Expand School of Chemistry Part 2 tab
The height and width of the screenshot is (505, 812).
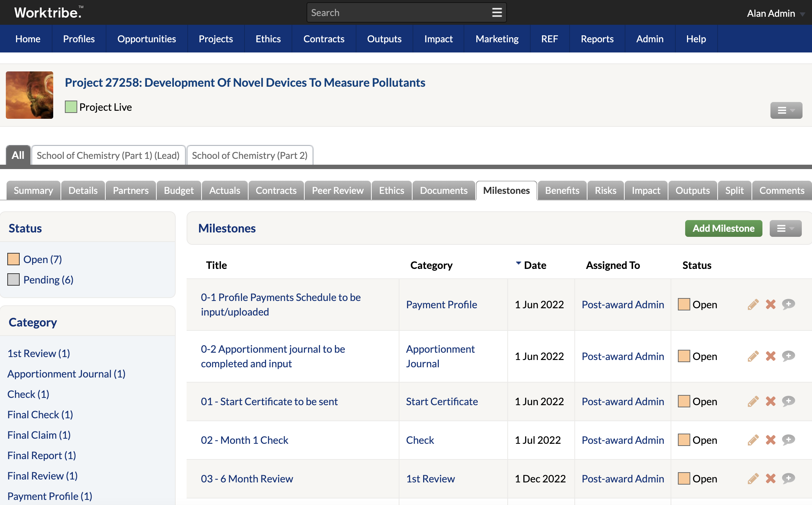click(x=250, y=155)
